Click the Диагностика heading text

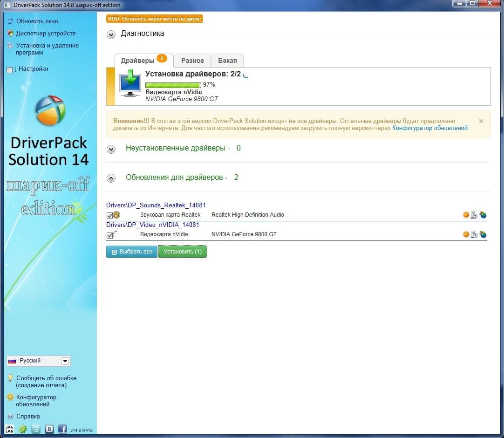point(143,34)
